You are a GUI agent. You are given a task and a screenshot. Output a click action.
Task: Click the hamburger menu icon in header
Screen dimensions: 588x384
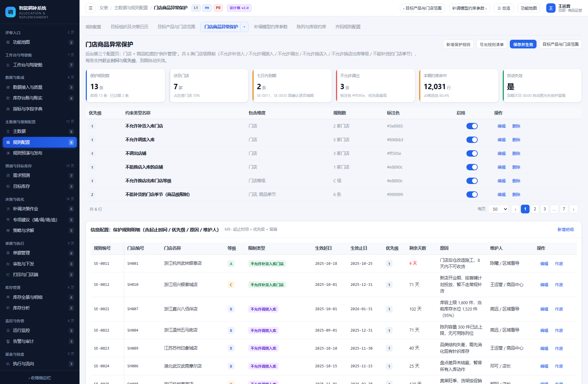91,8
